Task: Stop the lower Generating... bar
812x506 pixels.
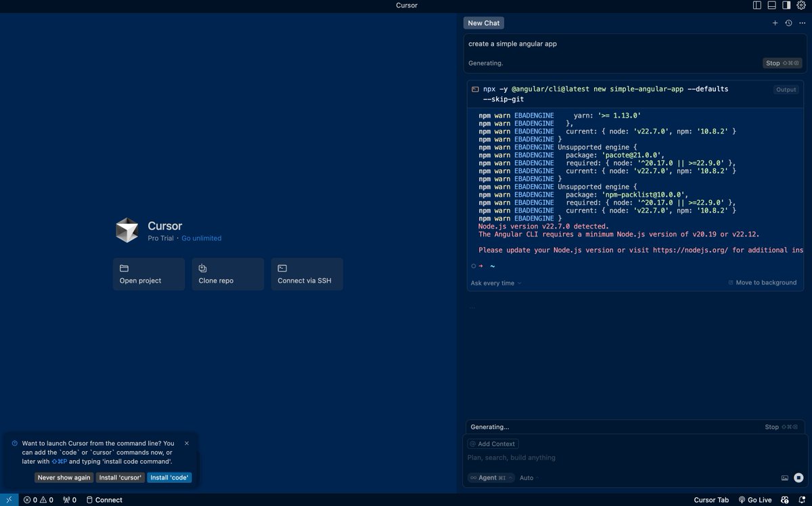Action: (x=782, y=427)
